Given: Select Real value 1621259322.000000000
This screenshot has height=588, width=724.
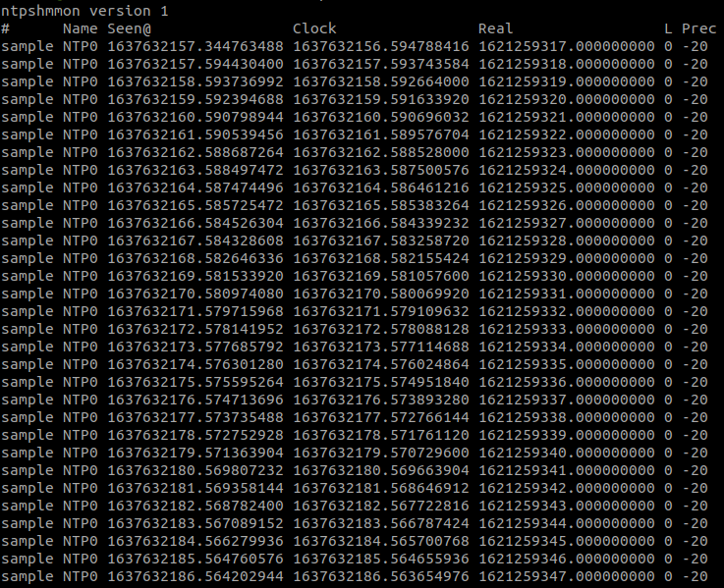Looking at the screenshot, I should (567, 134).
